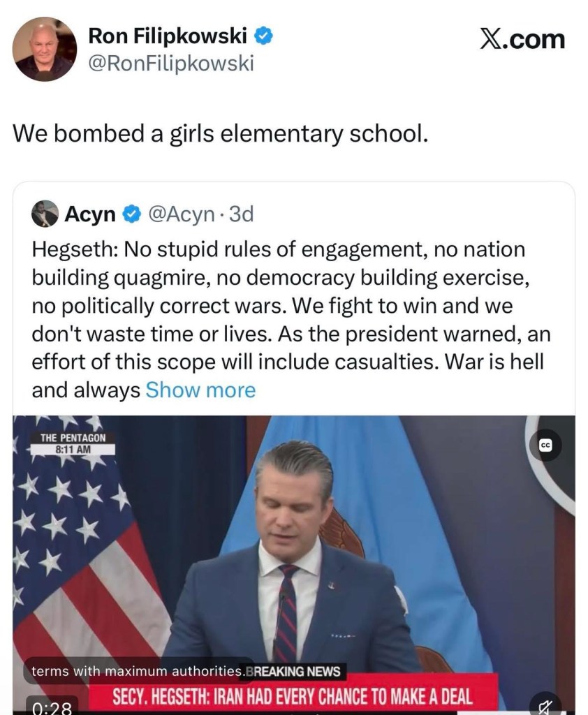Click the Acyn display name

tap(90, 214)
